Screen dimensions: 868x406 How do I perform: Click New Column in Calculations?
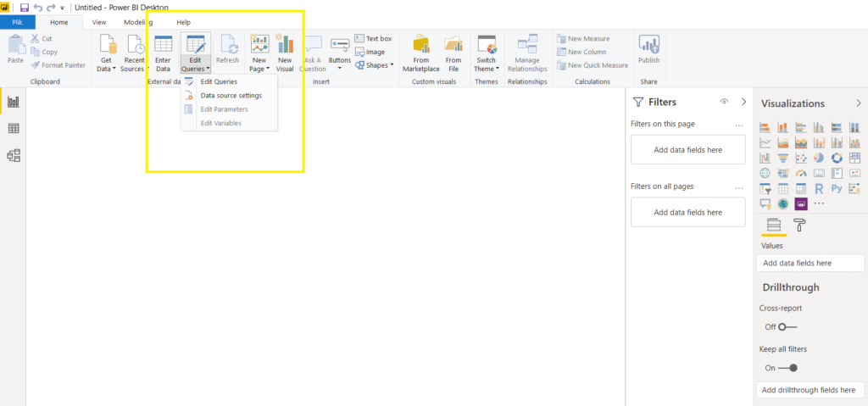581,52
